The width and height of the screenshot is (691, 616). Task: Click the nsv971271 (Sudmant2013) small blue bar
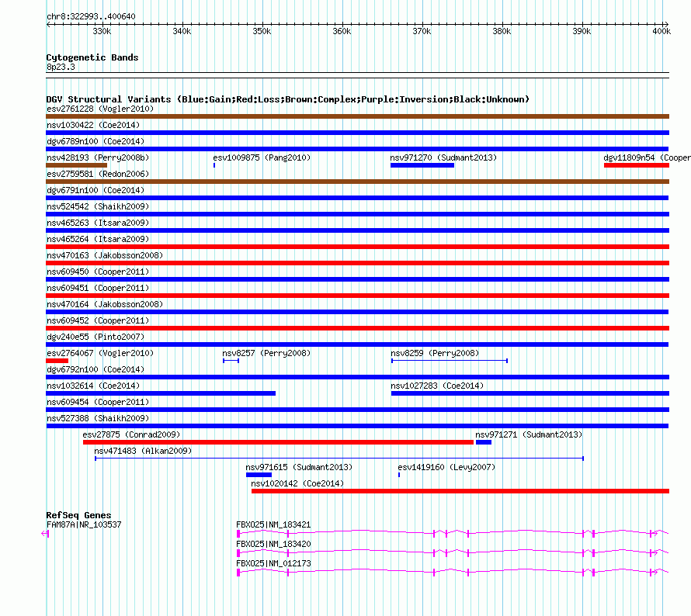click(484, 442)
